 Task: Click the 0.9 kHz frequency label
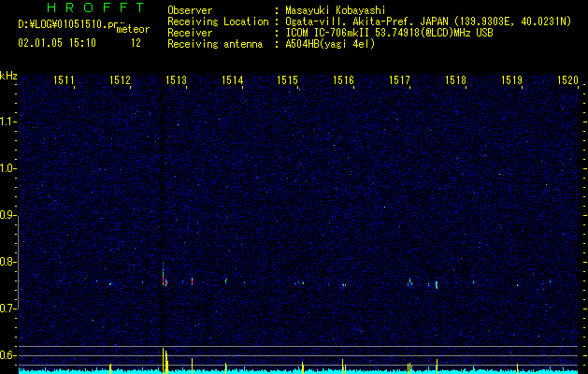pyautogui.click(x=7, y=215)
